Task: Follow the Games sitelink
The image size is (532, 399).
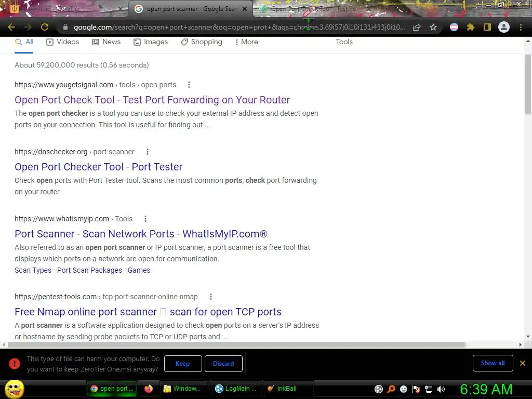Action: point(139,270)
